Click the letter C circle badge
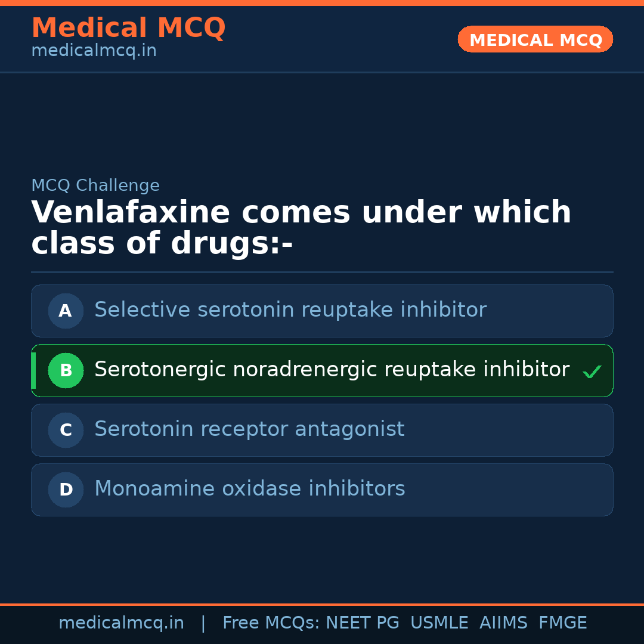 click(66, 430)
